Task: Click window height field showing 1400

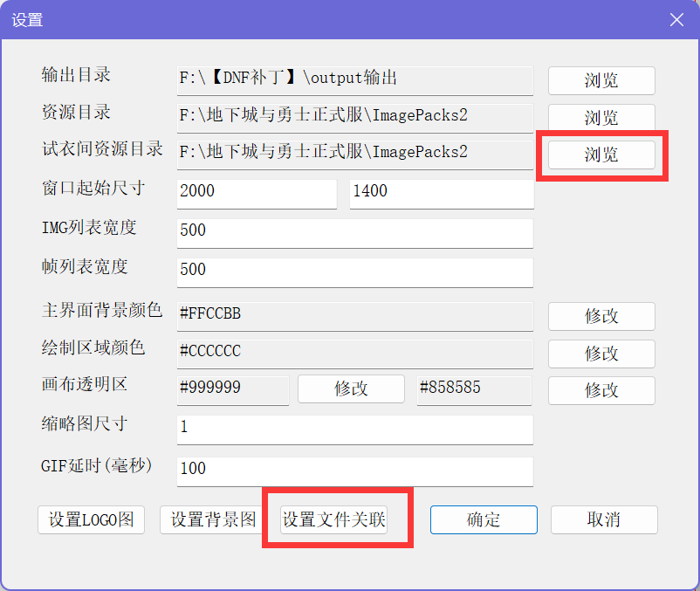Action: tap(442, 194)
